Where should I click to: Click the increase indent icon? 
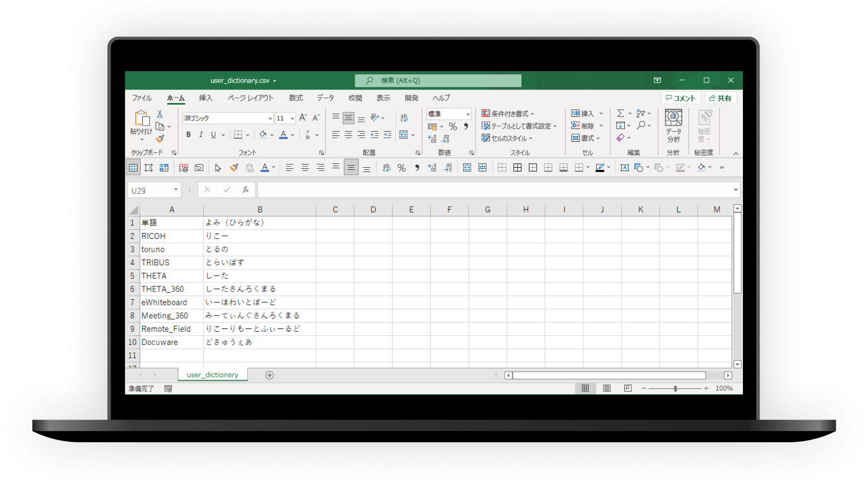click(x=387, y=135)
